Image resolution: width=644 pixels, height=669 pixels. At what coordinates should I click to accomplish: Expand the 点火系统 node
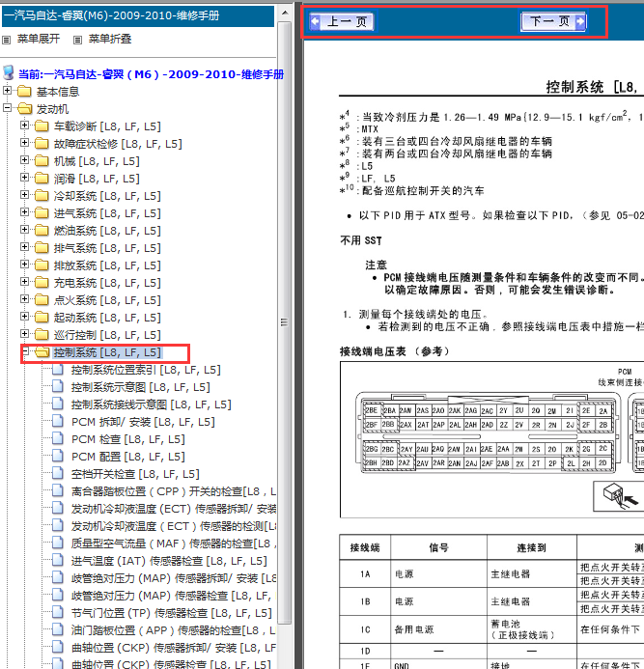point(24,299)
